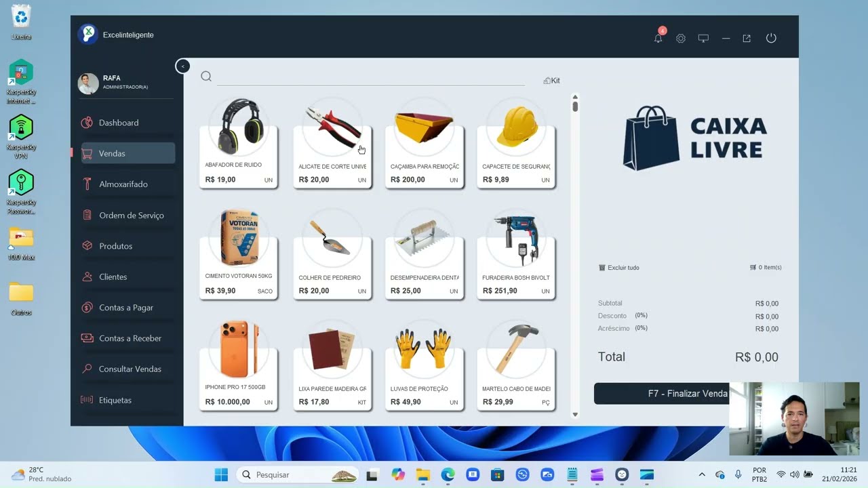Click the external window icon in header
The height and width of the screenshot is (488, 868).
(747, 39)
